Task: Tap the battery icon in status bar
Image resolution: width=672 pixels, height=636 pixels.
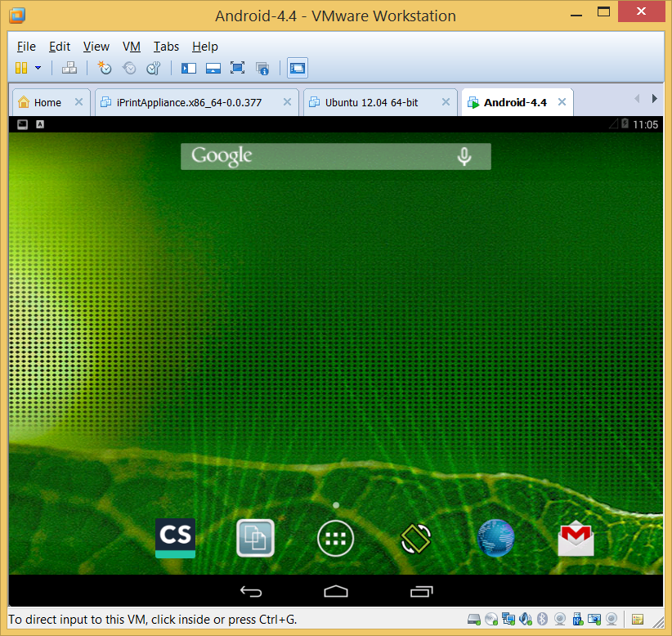Action: coord(625,124)
